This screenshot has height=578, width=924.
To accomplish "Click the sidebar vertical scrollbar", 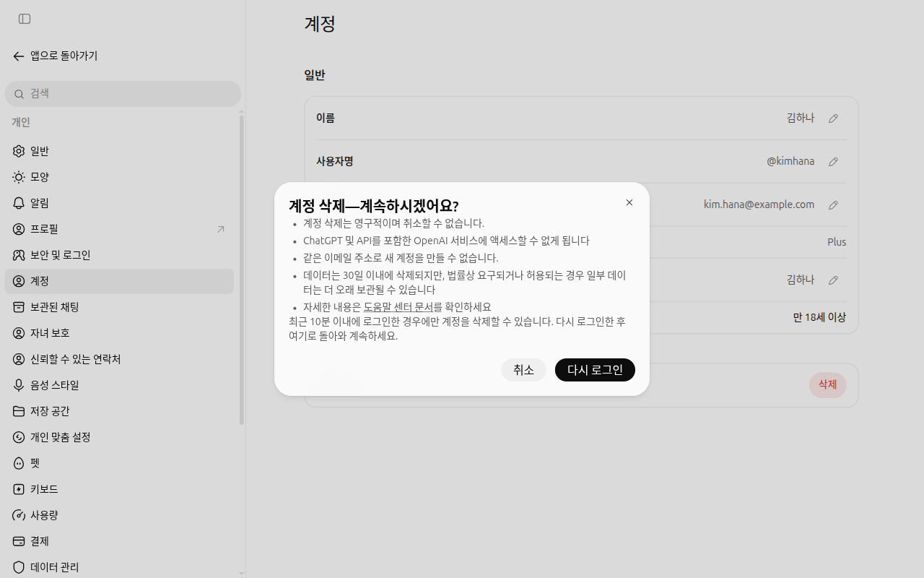I will tap(242, 271).
